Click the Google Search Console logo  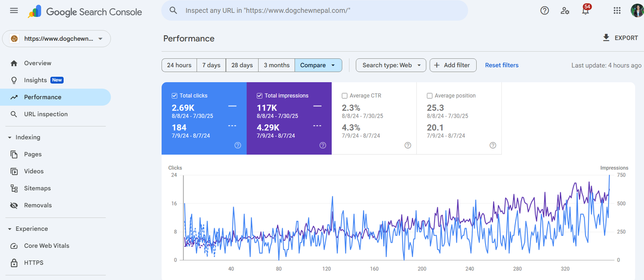[85, 11]
